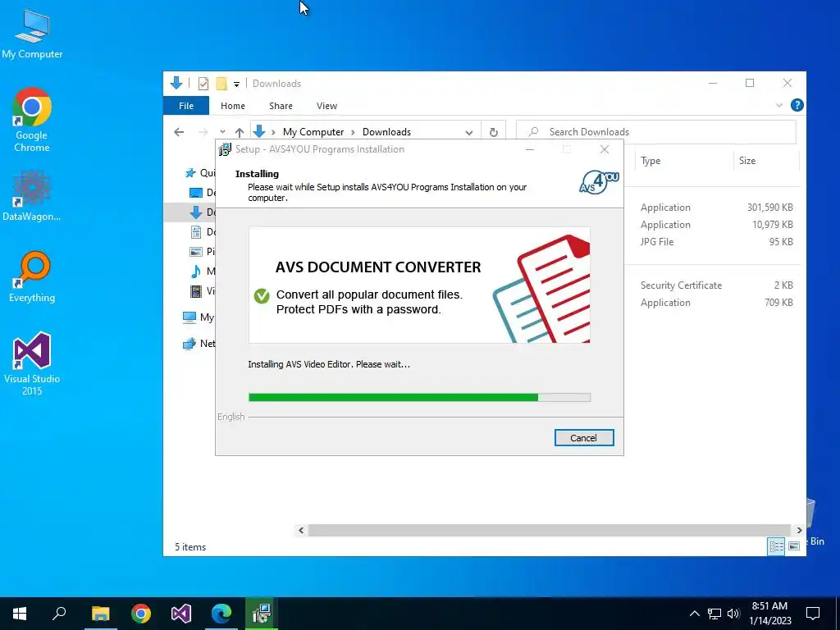The height and width of the screenshot is (630, 840).
Task: Open the notification center icon
Action: (813, 614)
